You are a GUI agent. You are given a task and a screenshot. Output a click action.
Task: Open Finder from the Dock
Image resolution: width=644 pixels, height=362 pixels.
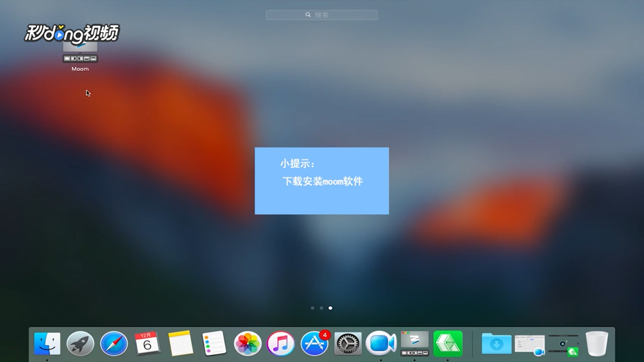pos(47,344)
